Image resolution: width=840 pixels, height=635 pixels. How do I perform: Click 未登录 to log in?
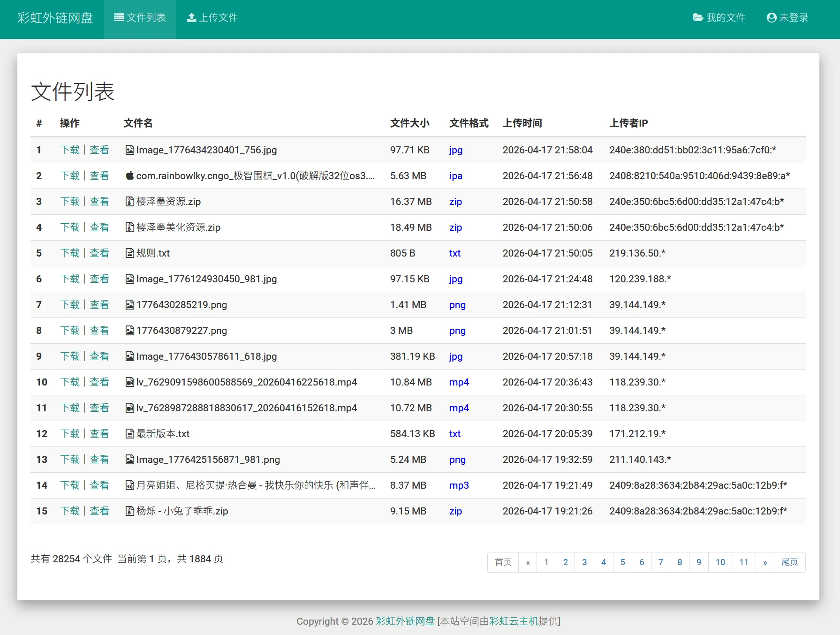click(793, 18)
